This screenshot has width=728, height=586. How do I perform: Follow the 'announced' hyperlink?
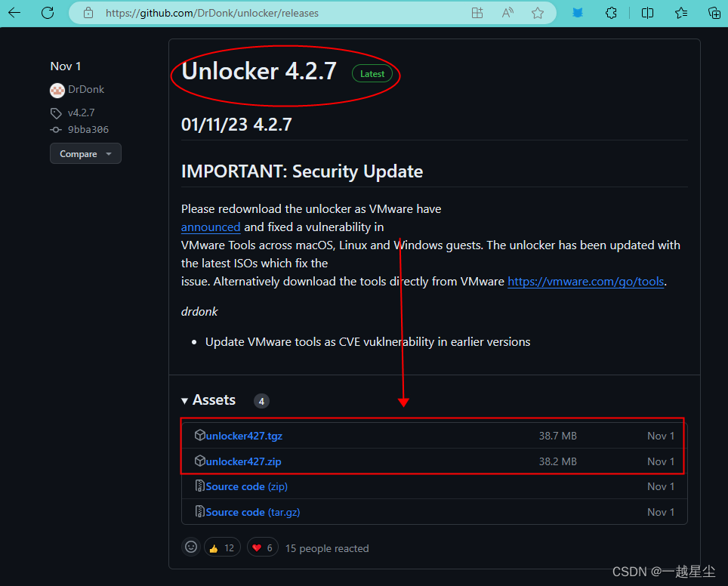pyautogui.click(x=211, y=227)
